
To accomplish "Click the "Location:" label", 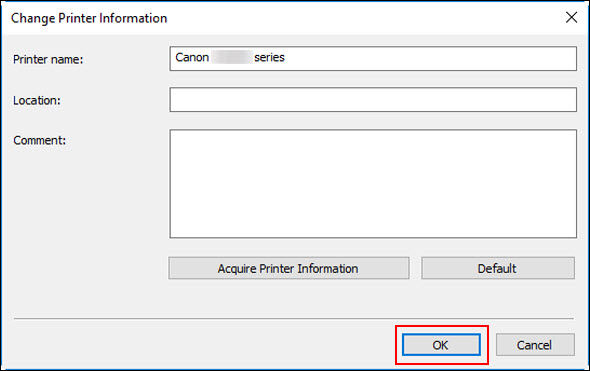I will (x=36, y=100).
